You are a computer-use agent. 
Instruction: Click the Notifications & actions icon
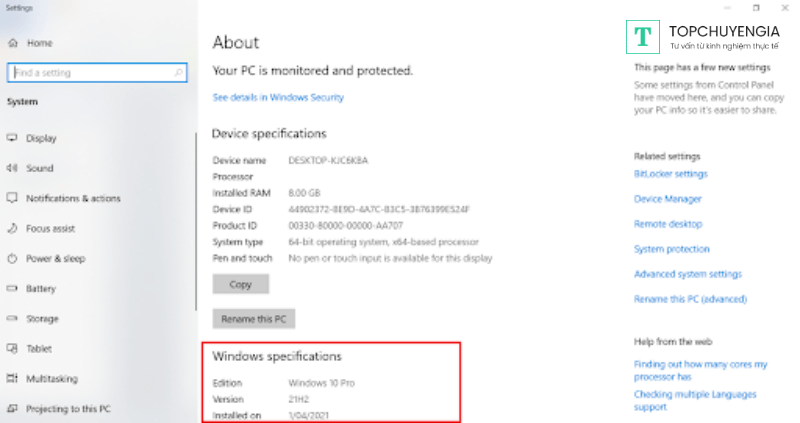pos(13,198)
